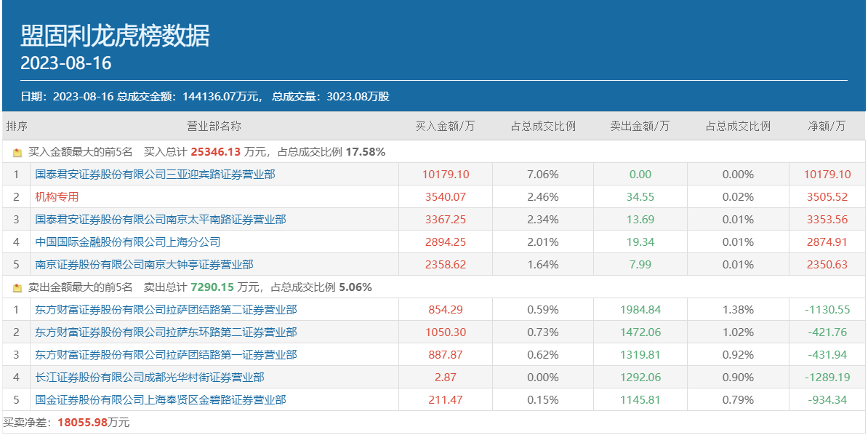
Task: Select 中国国际金融股份有限公司上海分公司 link
Action: tap(127, 242)
